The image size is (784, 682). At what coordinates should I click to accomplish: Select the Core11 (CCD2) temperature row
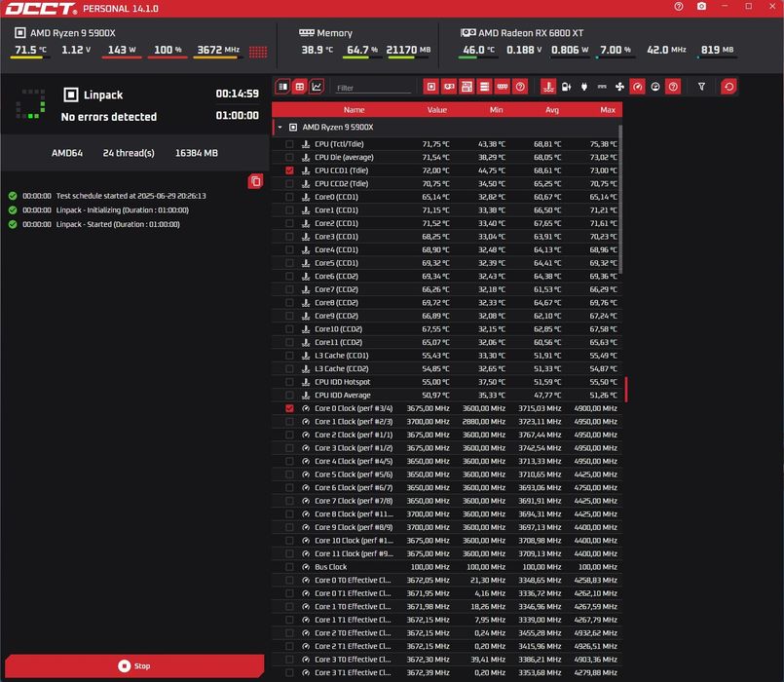tap(446, 342)
